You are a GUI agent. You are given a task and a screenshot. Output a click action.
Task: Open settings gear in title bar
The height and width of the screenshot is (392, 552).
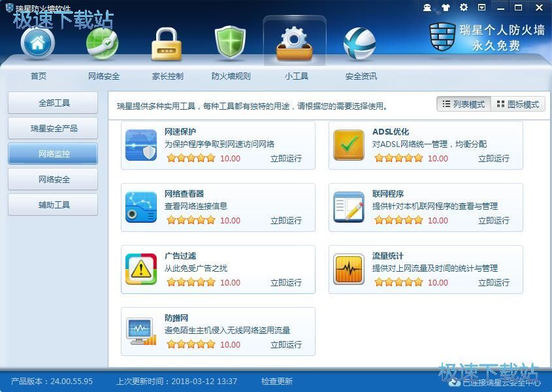(x=464, y=7)
